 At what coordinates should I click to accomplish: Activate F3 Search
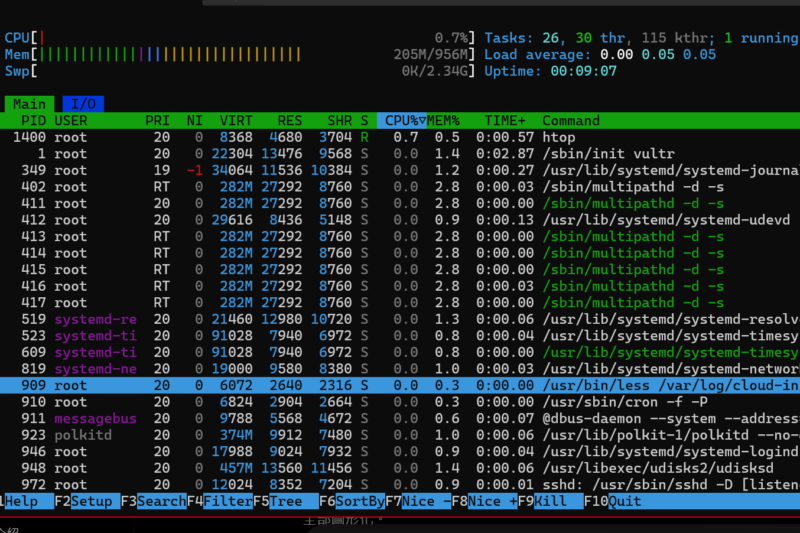154,501
